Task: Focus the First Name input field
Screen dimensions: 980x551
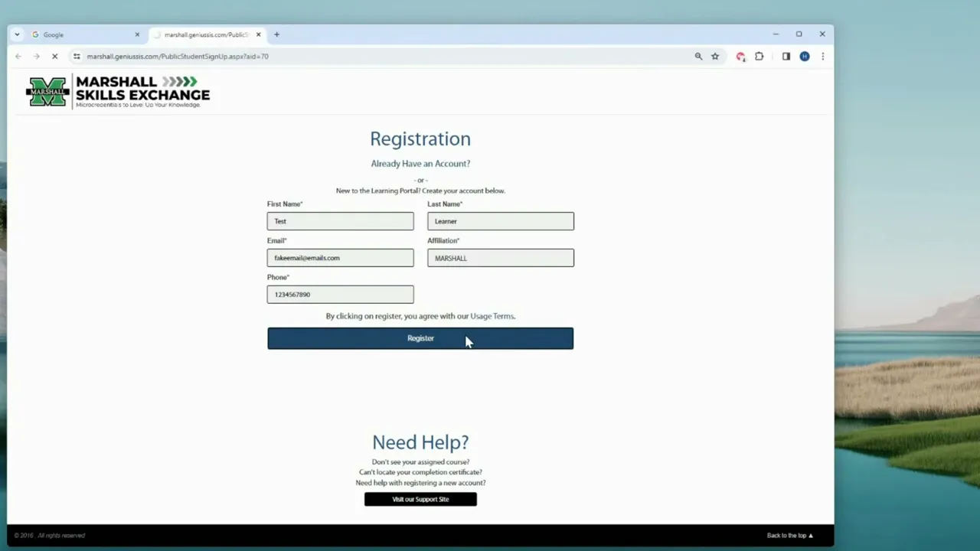Action: click(x=340, y=221)
